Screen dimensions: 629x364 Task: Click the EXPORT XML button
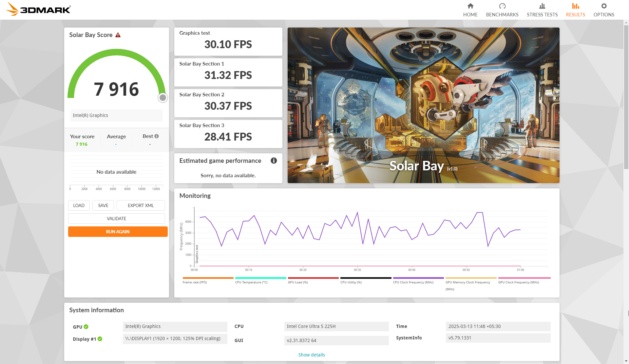(141, 205)
